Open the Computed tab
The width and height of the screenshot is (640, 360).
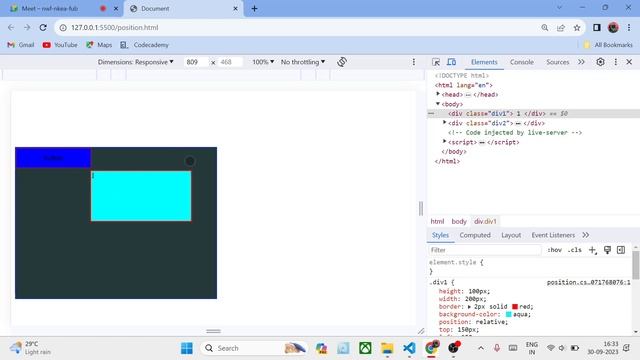(475, 235)
